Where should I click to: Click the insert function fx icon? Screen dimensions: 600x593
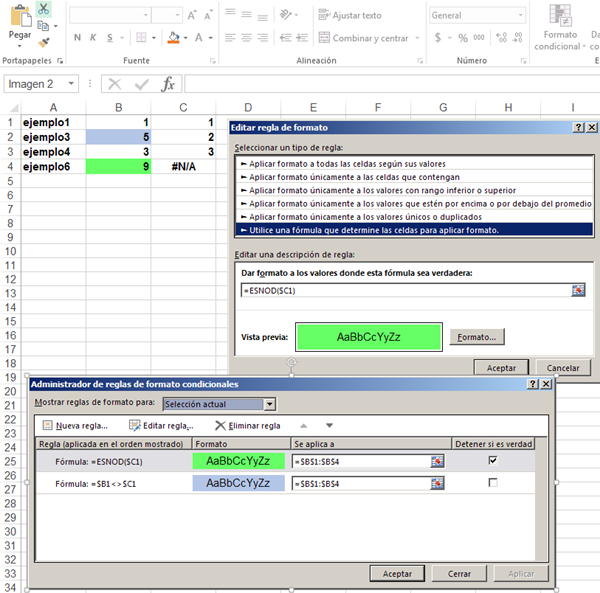[169, 84]
